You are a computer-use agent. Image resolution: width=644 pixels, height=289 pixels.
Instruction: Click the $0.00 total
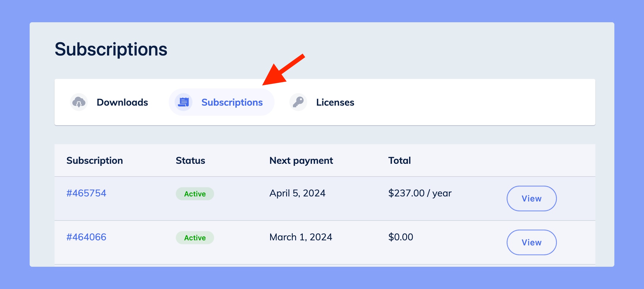click(x=401, y=237)
